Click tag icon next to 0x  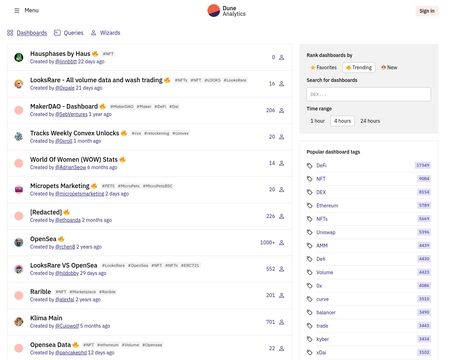(310, 286)
